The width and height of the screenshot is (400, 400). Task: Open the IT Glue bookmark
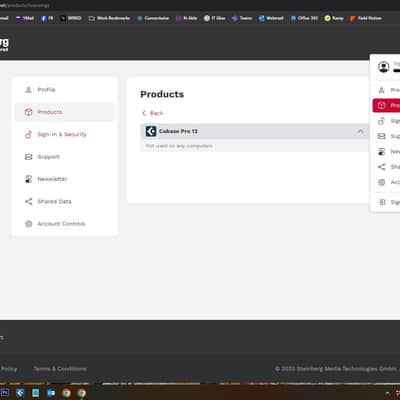point(215,18)
